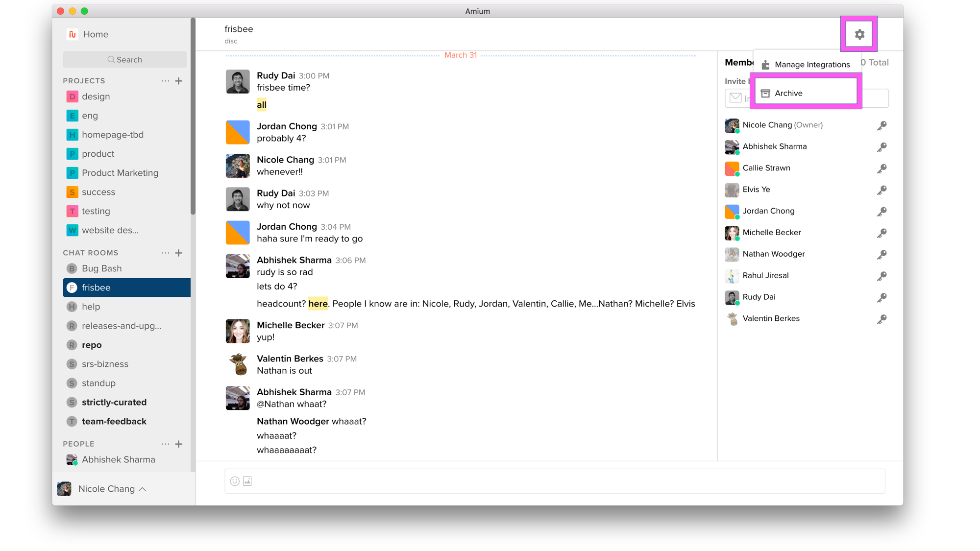Screen dimensions: 980x551
Task: Add a new chat room with plus
Action: click(x=179, y=253)
